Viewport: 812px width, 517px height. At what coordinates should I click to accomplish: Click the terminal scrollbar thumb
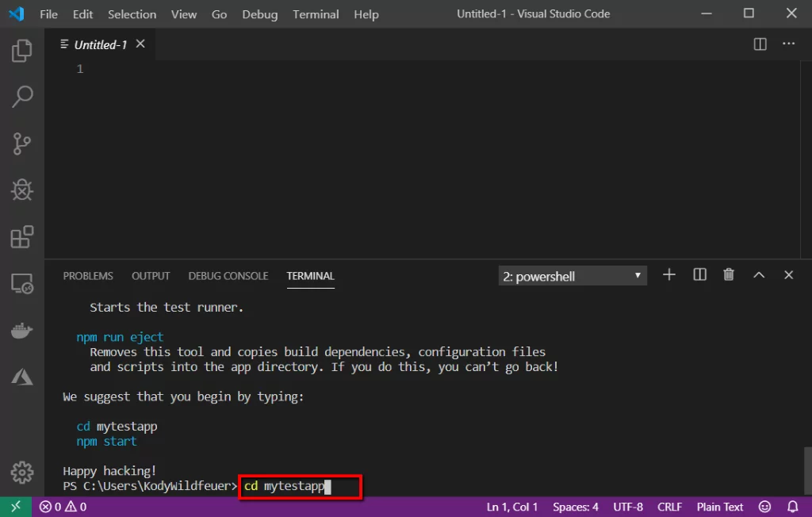(807, 469)
